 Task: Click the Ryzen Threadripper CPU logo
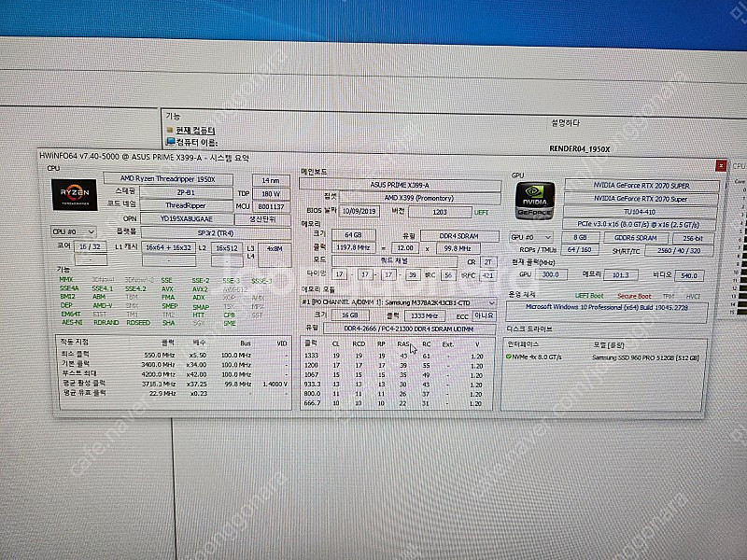point(75,194)
